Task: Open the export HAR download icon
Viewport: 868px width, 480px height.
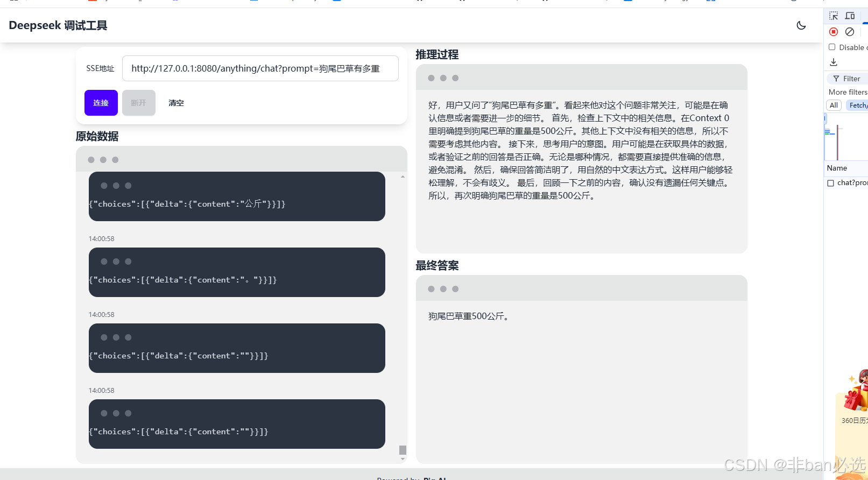Action: tap(834, 62)
